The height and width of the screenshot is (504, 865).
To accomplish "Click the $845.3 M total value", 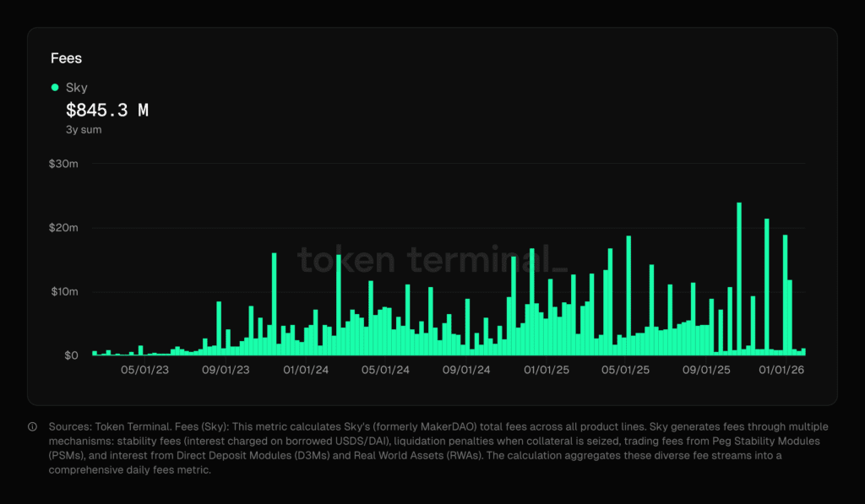I will (107, 110).
